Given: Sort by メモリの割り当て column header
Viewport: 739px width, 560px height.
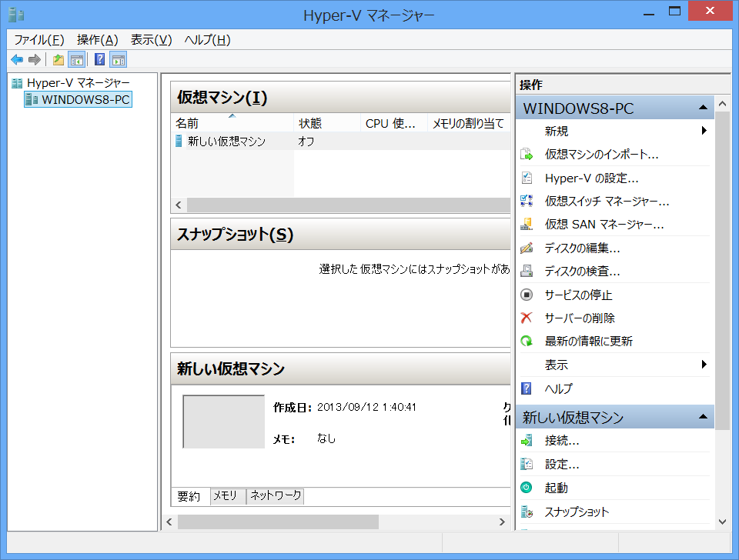Looking at the screenshot, I should pos(469,123).
